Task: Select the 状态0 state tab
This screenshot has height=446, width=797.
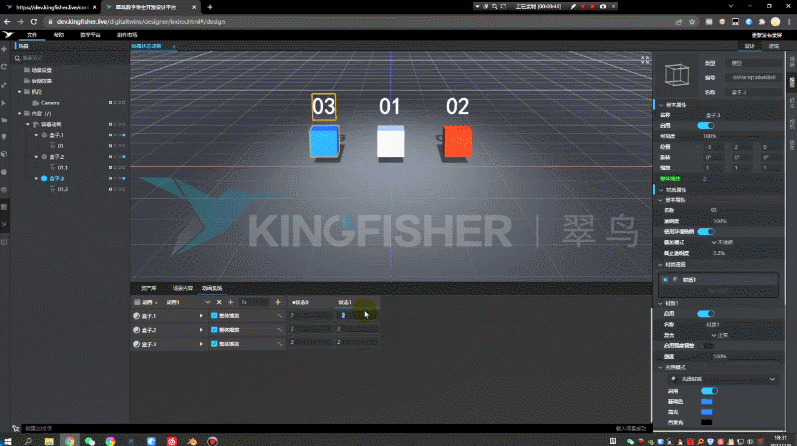Action: click(300, 302)
